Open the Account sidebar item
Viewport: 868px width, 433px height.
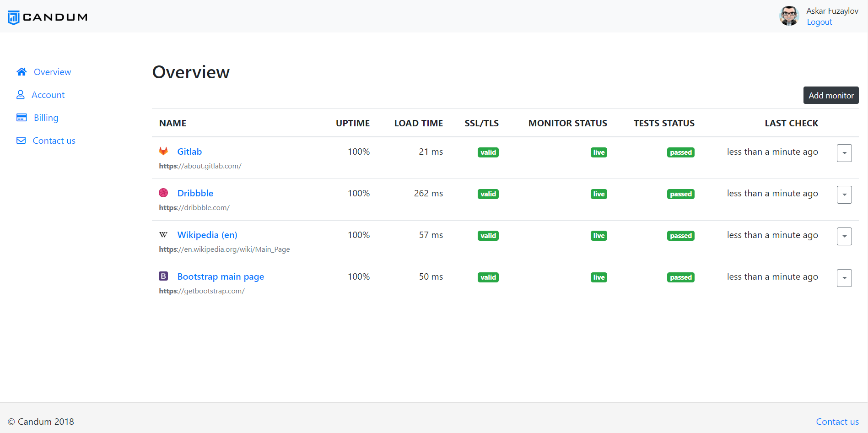coord(48,95)
